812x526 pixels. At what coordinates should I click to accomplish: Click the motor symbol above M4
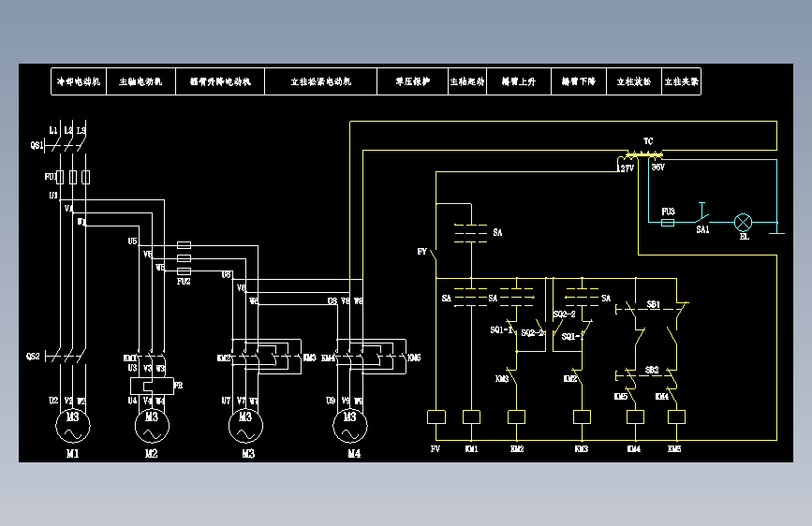[350, 426]
